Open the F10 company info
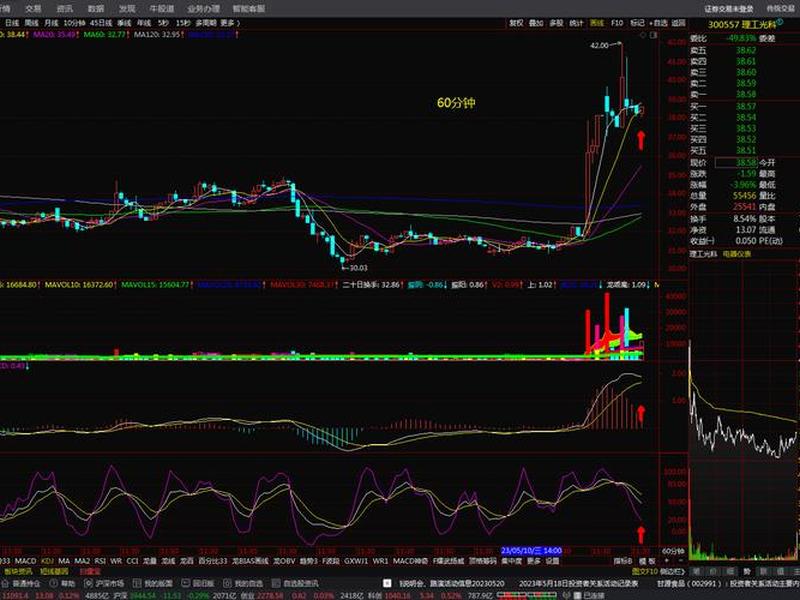The image size is (800, 600). (617, 23)
